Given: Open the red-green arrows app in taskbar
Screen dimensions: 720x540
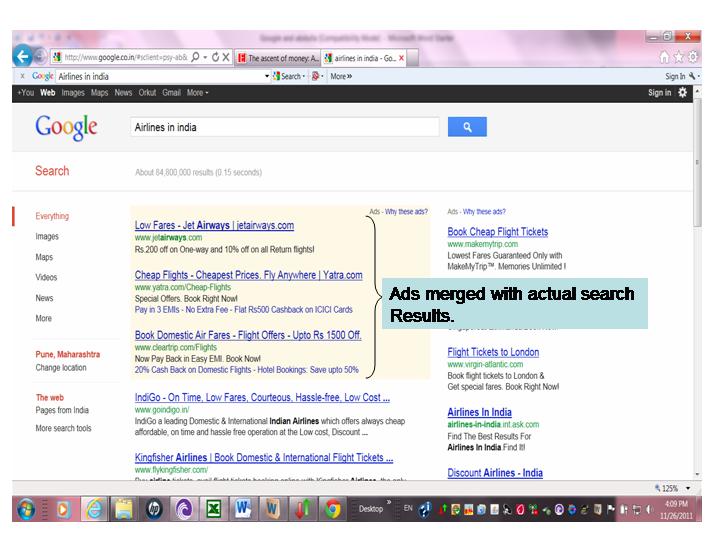Looking at the screenshot, I should (x=303, y=509).
